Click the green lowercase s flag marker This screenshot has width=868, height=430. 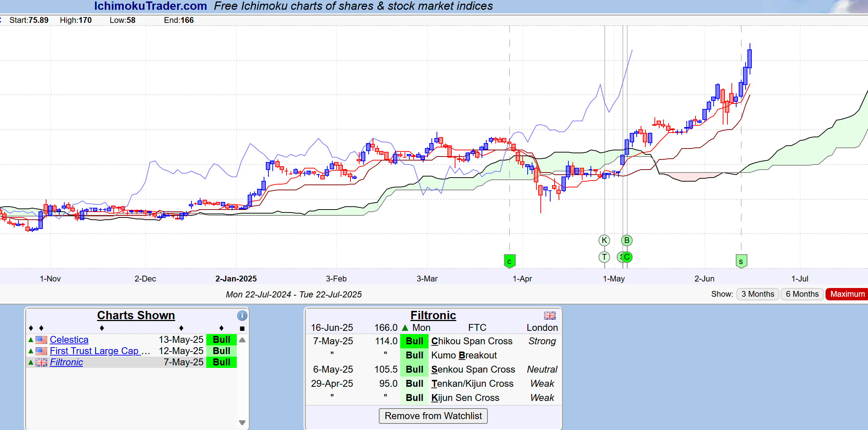[x=741, y=261]
